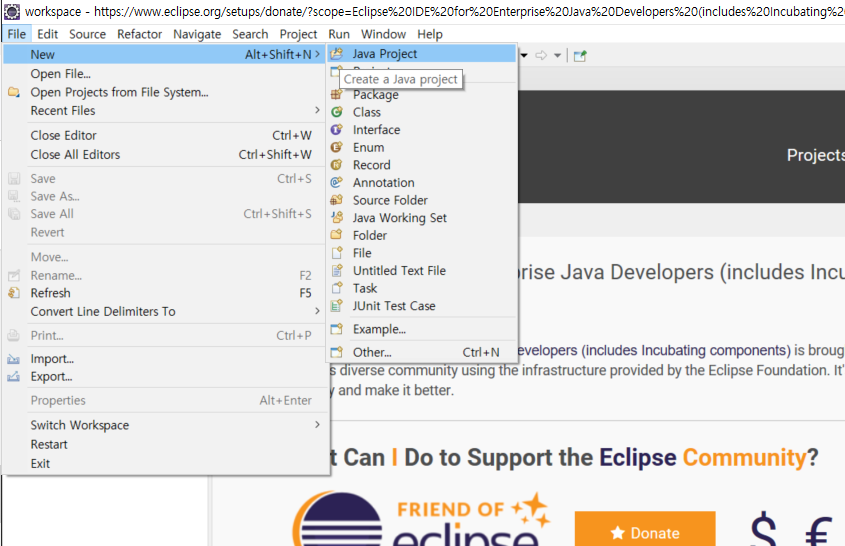This screenshot has width=845, height=546.
Task: Click the Untitled Text File icon
Action: [x=337, y=271]
